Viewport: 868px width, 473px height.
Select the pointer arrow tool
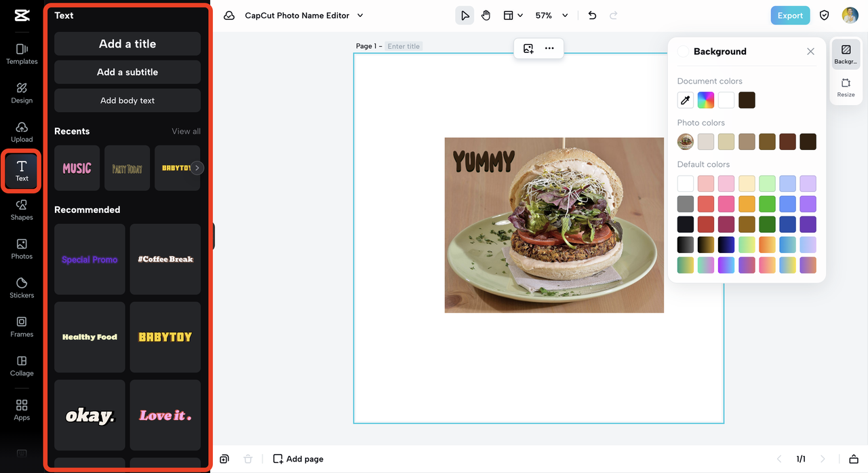(465, 16)
